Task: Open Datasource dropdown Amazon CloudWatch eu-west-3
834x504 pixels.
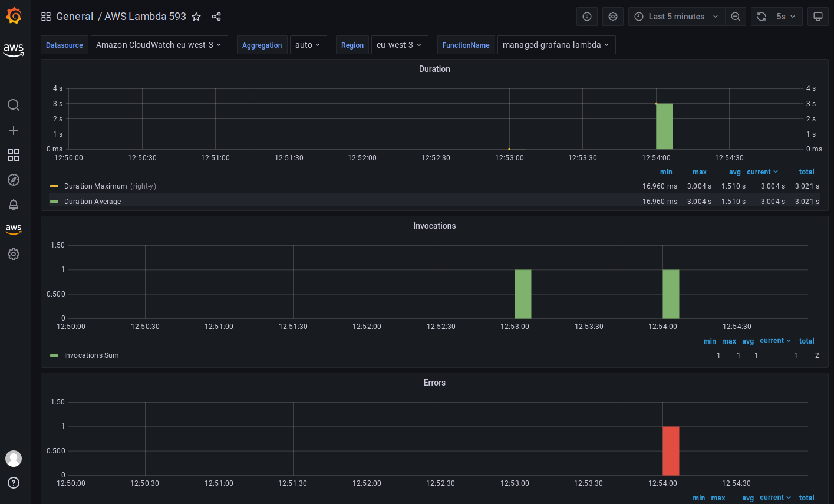Action: coord(159,45)
